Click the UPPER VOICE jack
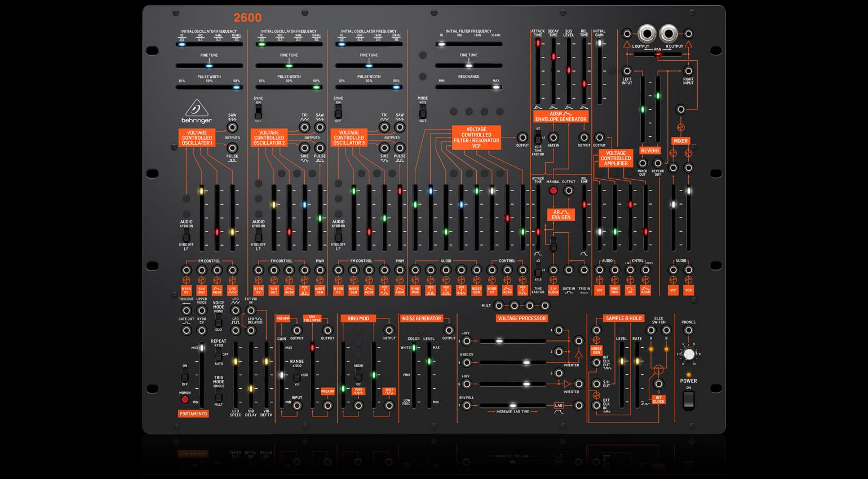868x479 pixels. (202, 311)
